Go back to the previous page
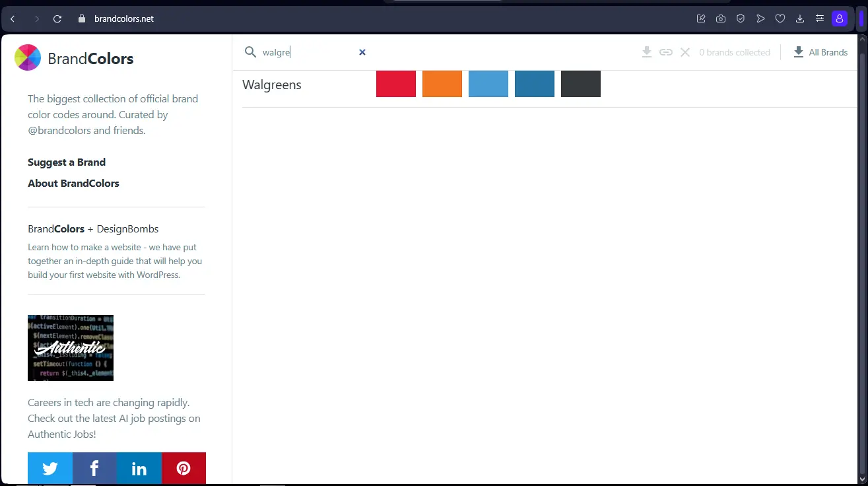The width and height of the screenshot is (868, 486). (13, 19)
